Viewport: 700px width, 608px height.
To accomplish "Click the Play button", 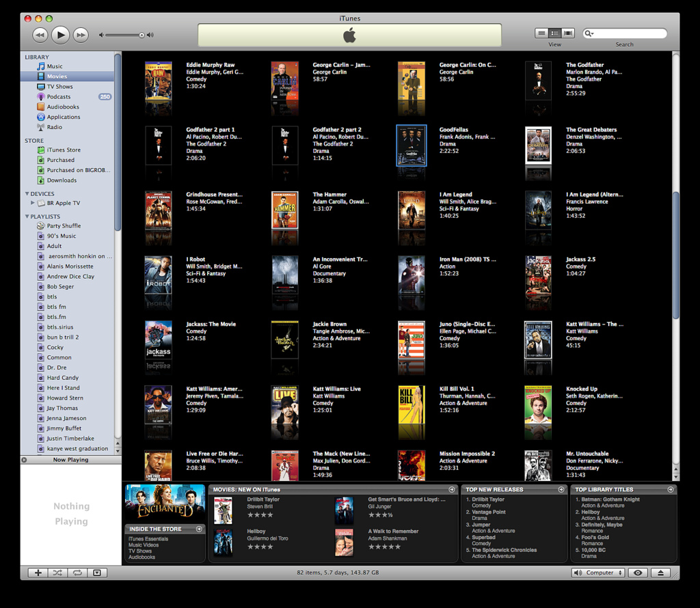I will (60, 35).
